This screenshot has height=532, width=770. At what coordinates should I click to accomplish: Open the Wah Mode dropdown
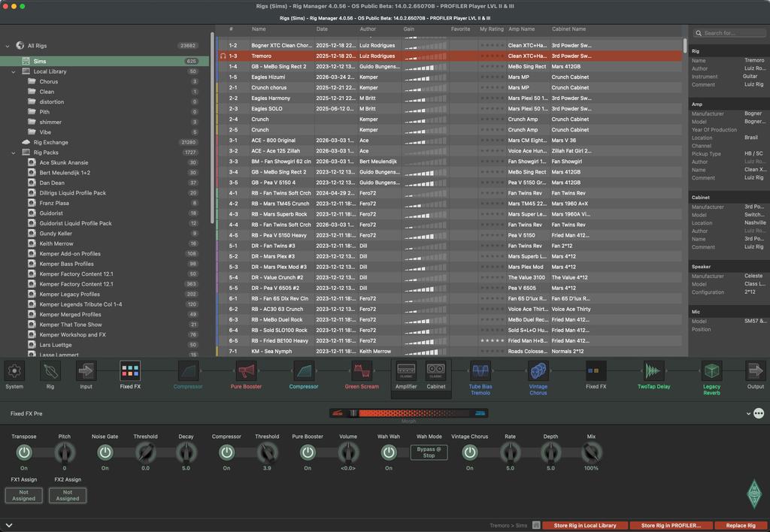429,452
